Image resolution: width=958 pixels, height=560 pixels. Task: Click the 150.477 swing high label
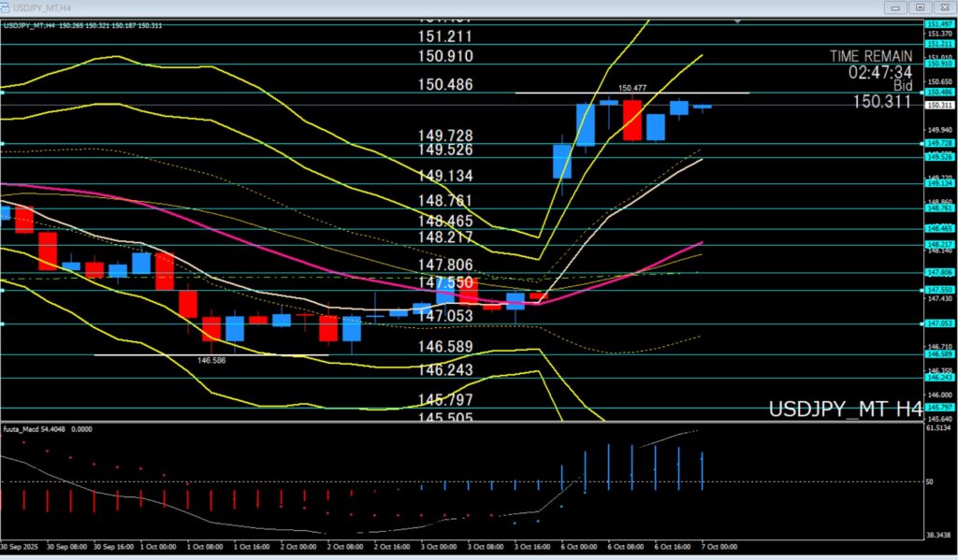632,87
